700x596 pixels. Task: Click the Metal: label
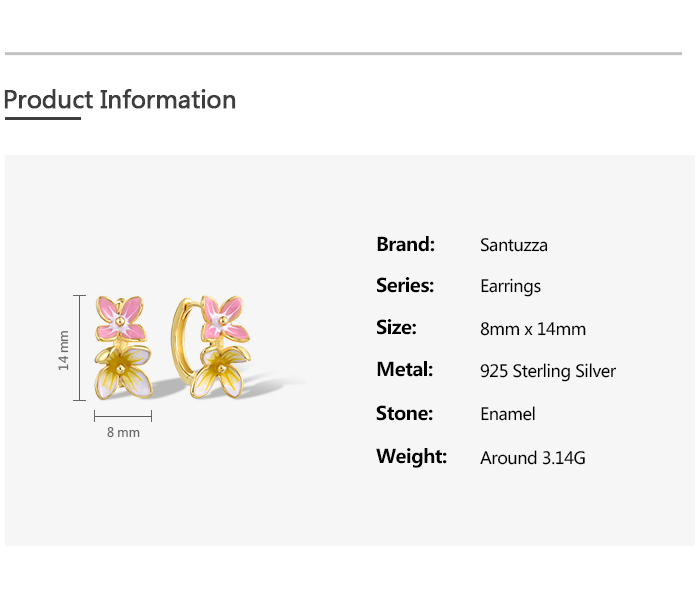pos(404,370)
